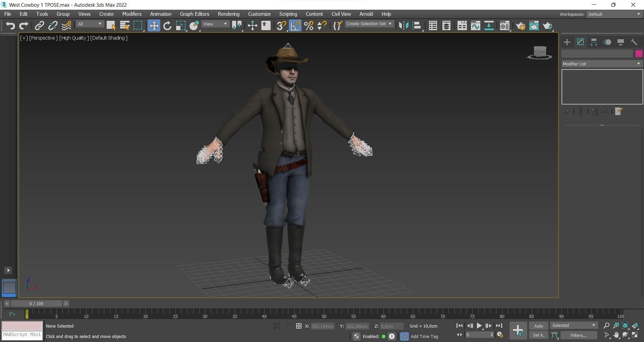Open the Schematic View icon
Image resolution: width=644 pixels, height=342 pixels.
[x=489, y=26]
